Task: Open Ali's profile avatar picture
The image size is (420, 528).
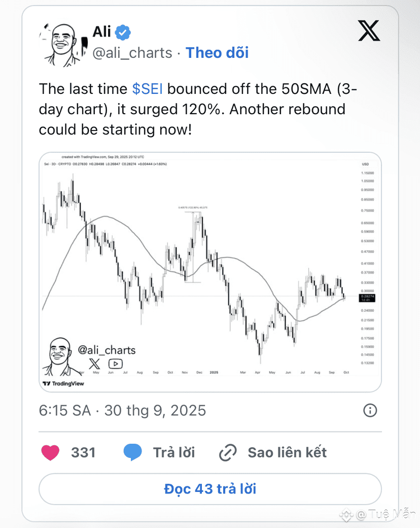Action: [x=63, y=45]
